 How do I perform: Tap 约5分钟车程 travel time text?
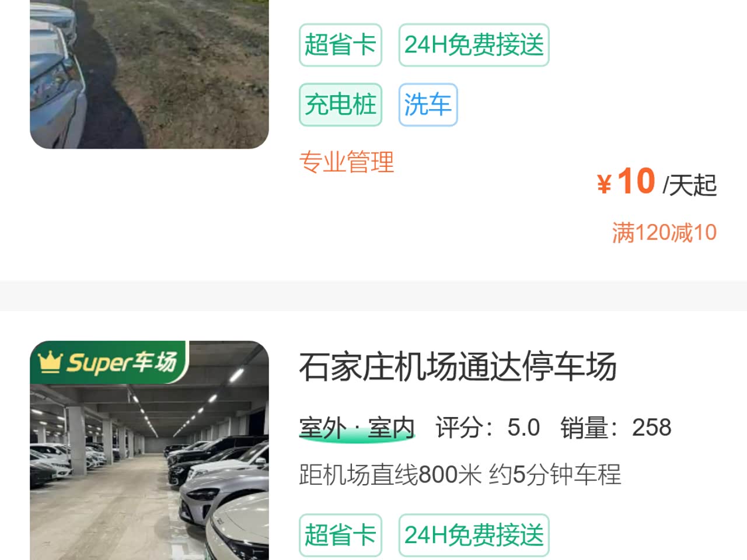click(x=555, y=475)
